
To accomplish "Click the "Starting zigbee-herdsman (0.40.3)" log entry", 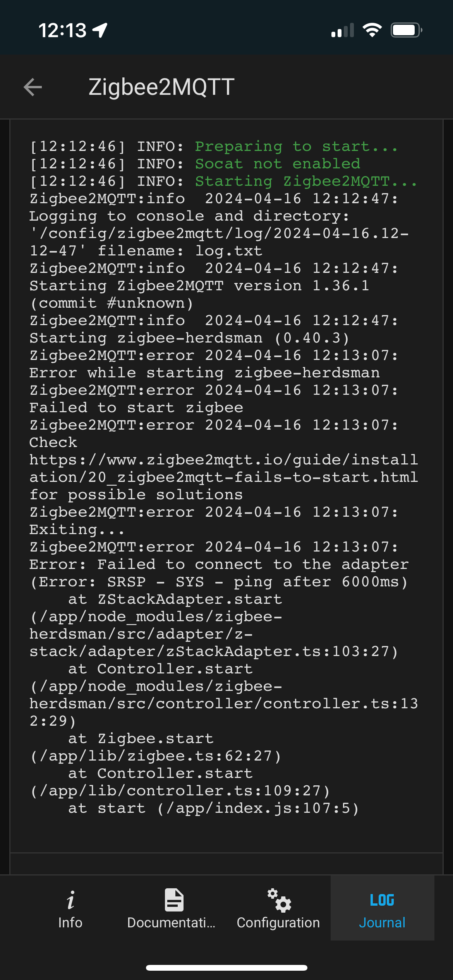I will coord(190,338).
